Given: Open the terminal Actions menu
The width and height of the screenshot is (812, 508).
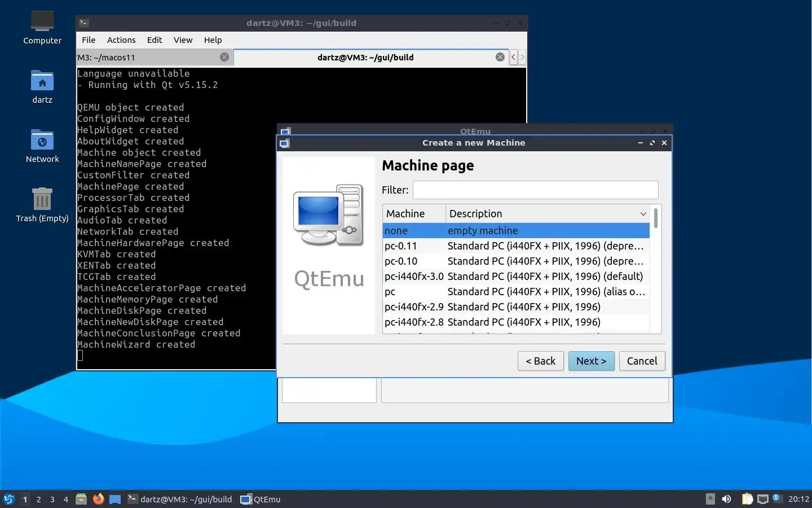Looking at the screenshot, I should 121,40.
